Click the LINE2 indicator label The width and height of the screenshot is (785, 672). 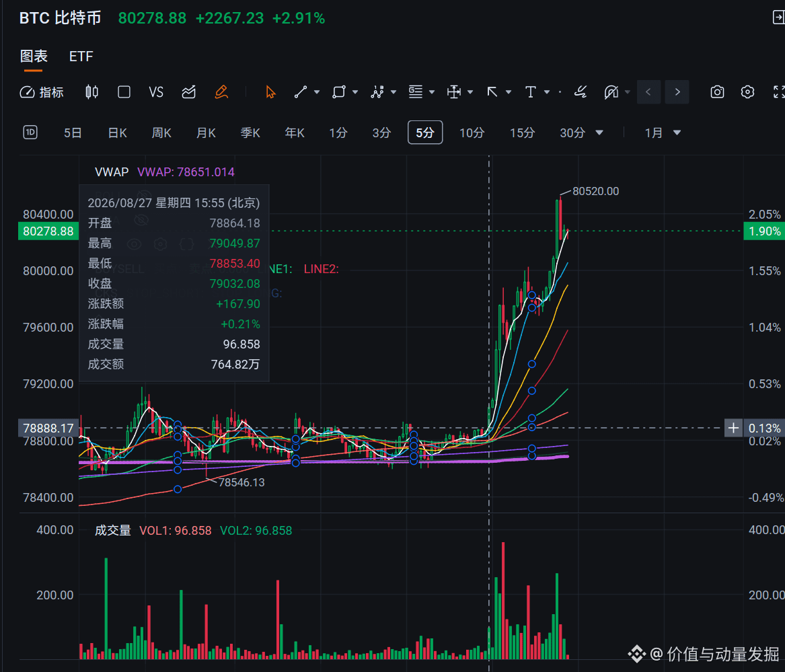(x=321, y=269)
